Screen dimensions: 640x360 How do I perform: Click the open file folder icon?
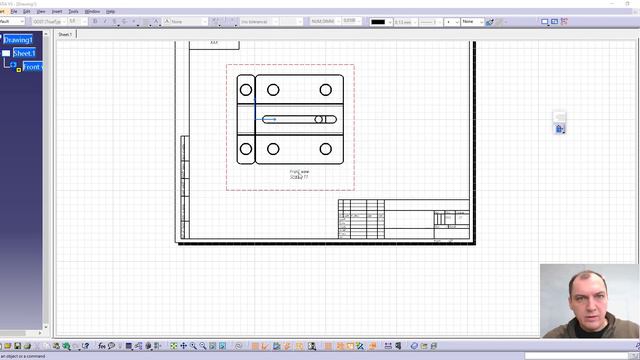tap(8, 346)
